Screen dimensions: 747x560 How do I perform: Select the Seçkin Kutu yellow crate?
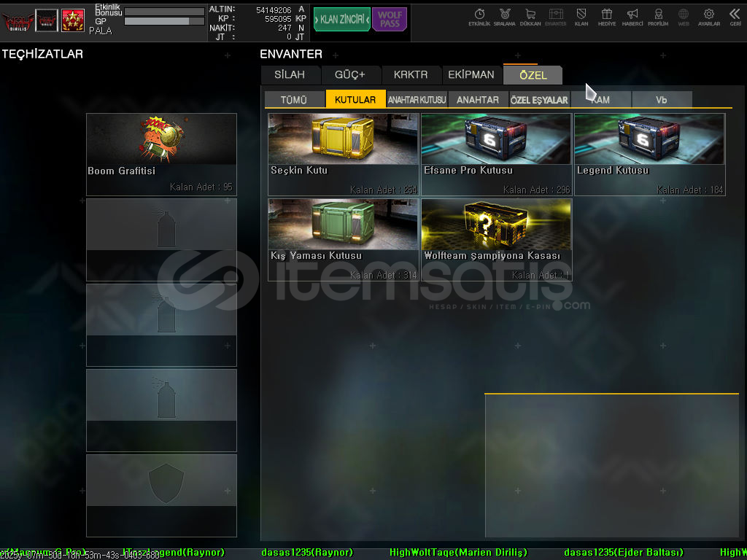[x=344, y=155]
